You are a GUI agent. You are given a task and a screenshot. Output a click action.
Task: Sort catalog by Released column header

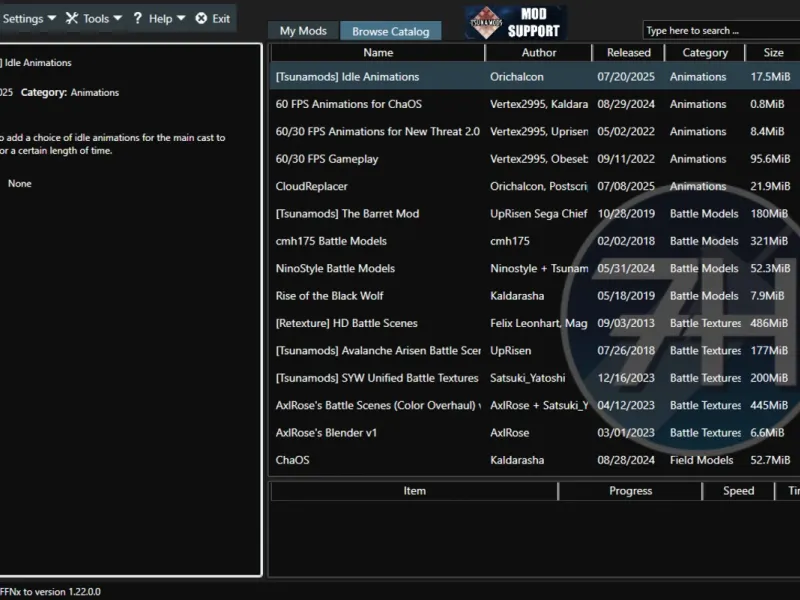629,53
